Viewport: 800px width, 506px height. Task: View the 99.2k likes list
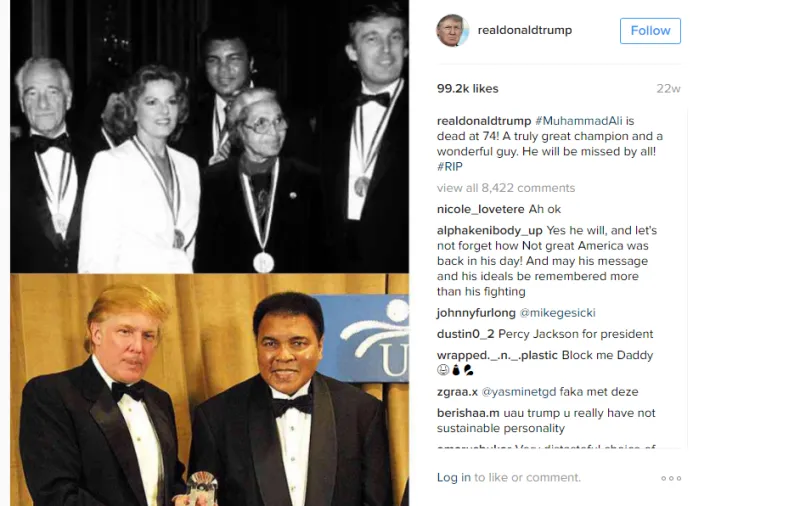pos(468,88)
